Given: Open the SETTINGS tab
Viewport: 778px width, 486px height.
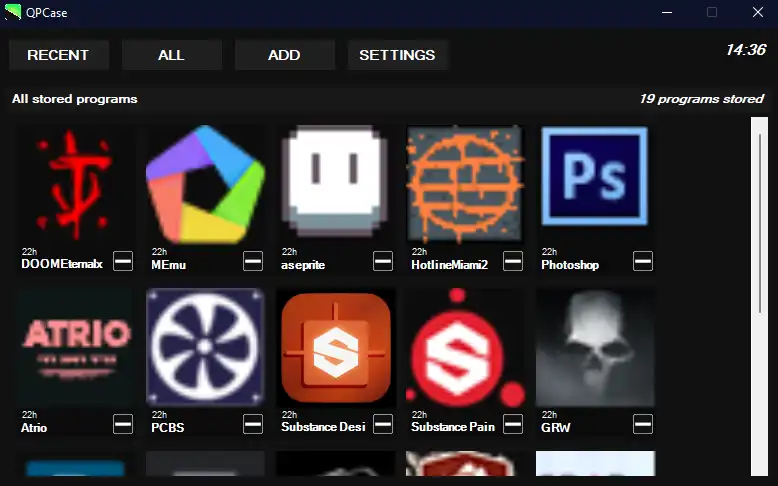Looking at the screenshot, I should pyautogui.click(x=397, y=55).
